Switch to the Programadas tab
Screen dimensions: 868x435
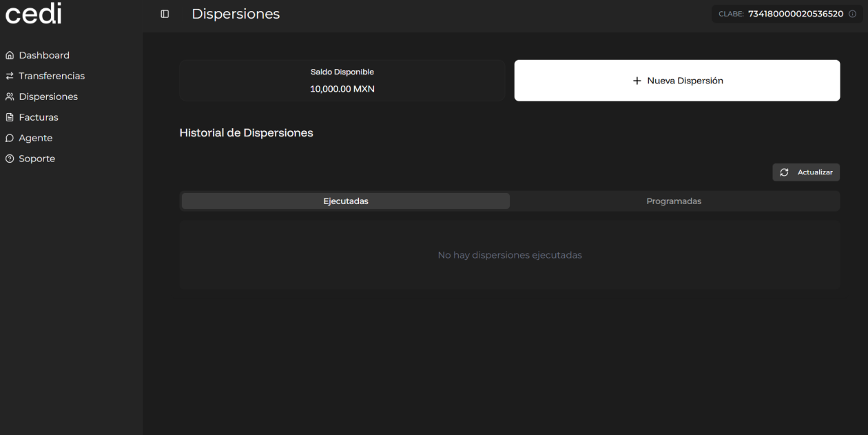point(674,201)
